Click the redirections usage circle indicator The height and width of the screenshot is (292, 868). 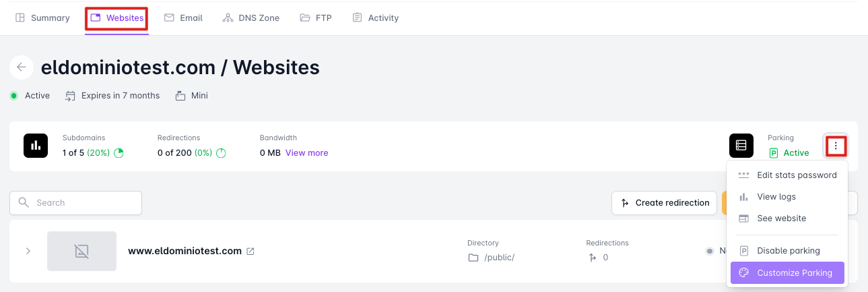(x=221, y=153)
